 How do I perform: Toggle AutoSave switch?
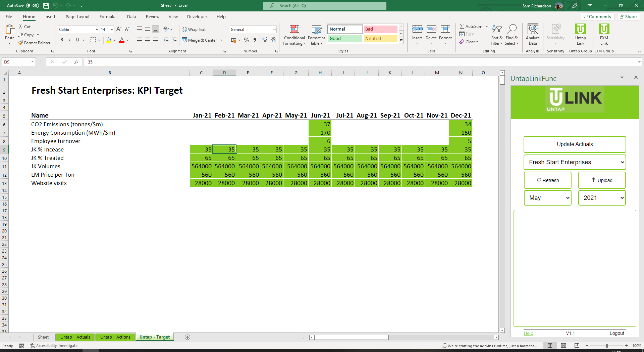coord(33,6)
